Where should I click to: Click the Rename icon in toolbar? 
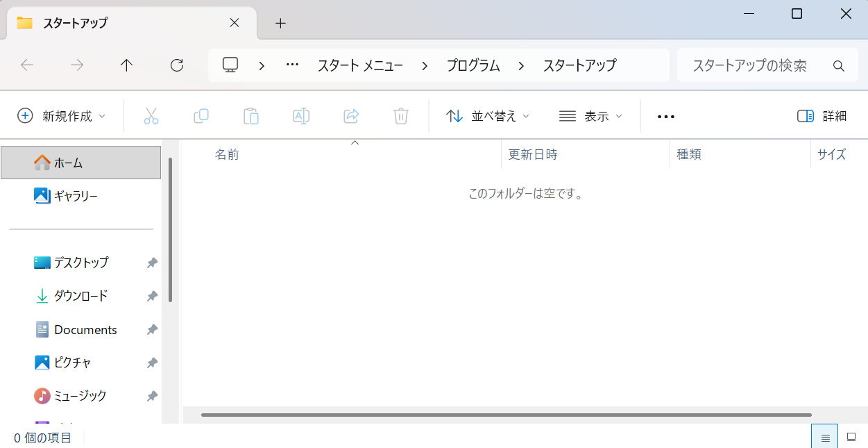301,116
